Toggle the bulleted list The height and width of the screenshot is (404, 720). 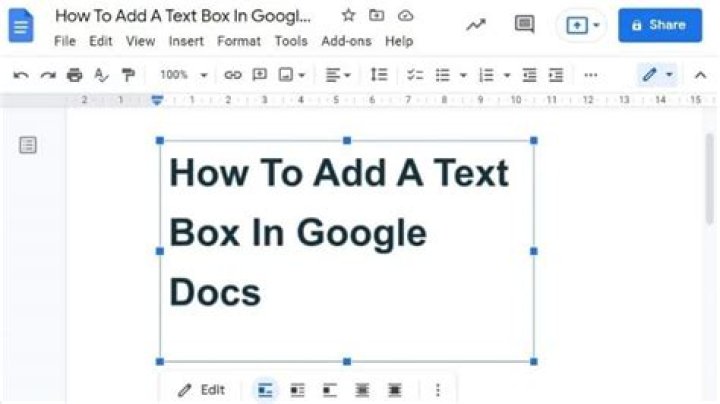click(443, 75)
